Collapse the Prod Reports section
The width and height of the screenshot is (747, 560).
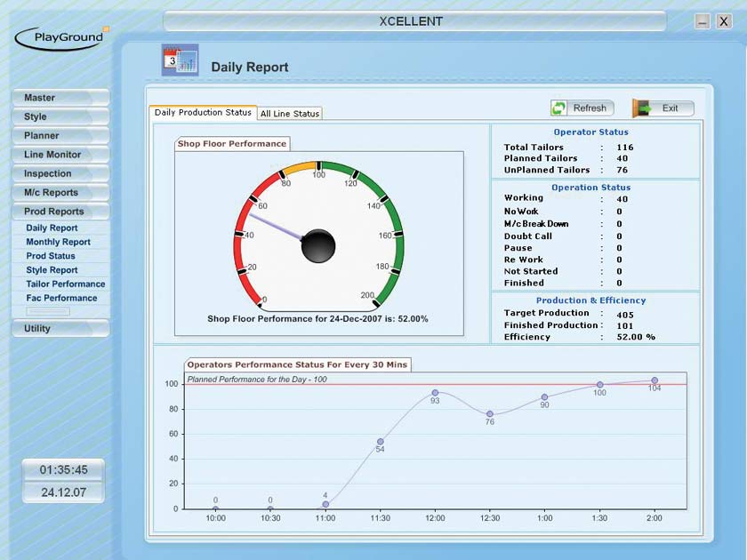click(60, 212)
